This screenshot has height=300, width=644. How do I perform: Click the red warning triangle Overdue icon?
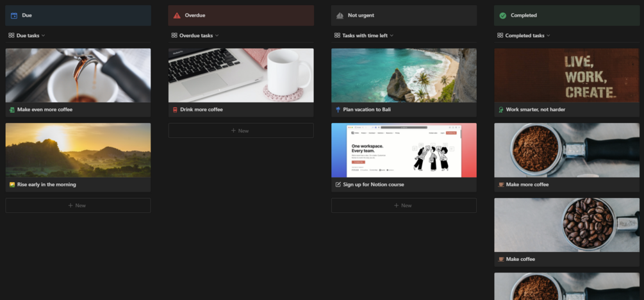point(177,15)
